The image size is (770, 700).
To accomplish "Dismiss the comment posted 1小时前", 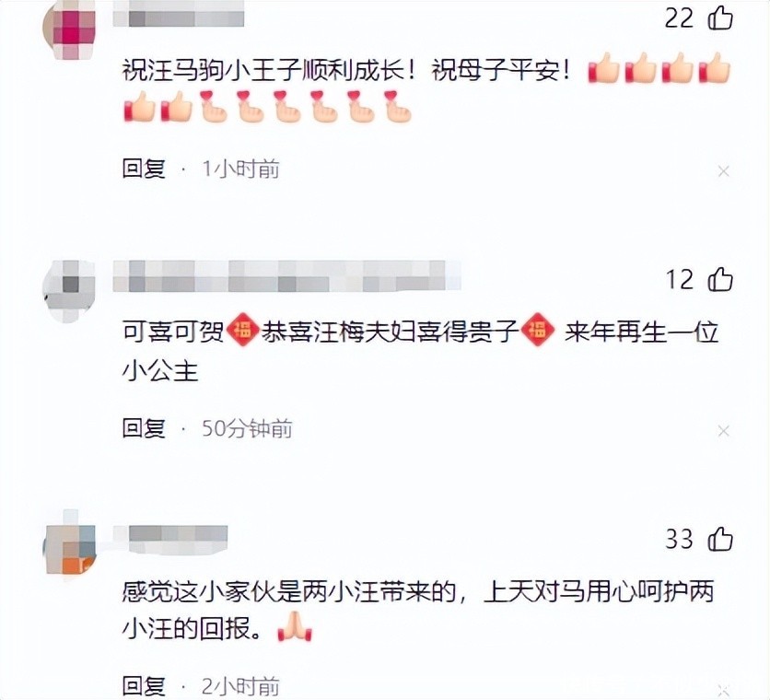I will 723,171.
